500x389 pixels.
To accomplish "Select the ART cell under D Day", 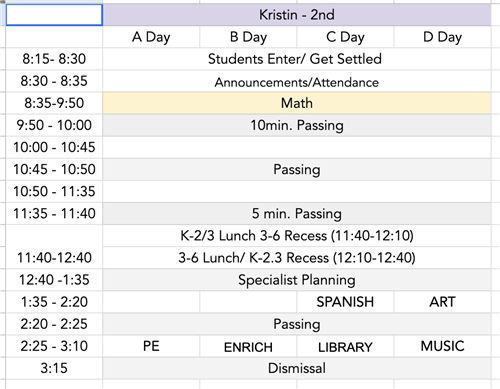I will [442, 302].
